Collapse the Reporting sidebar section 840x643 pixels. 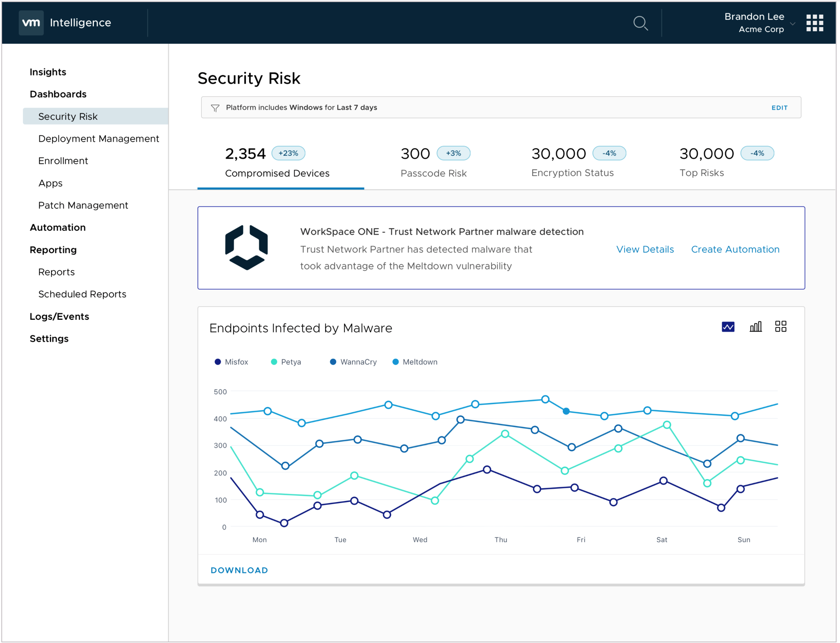(x=53, y=250)
